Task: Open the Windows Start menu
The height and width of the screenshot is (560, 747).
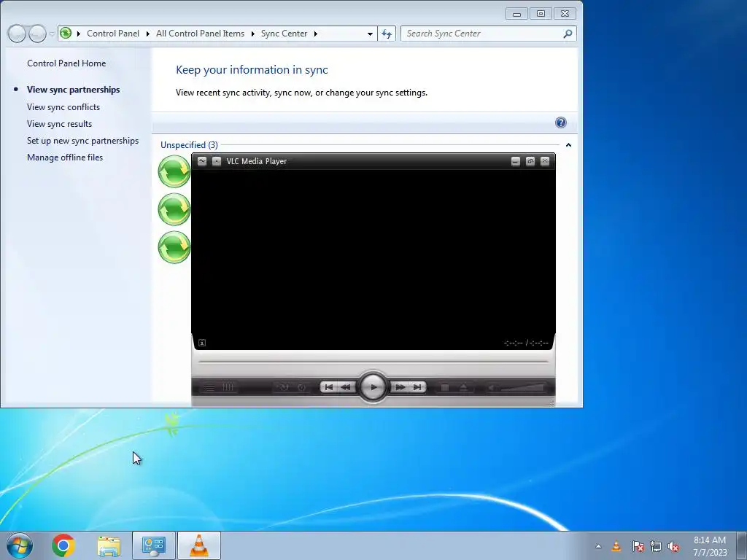Action: pyautogui.click(x=19, y=545)
